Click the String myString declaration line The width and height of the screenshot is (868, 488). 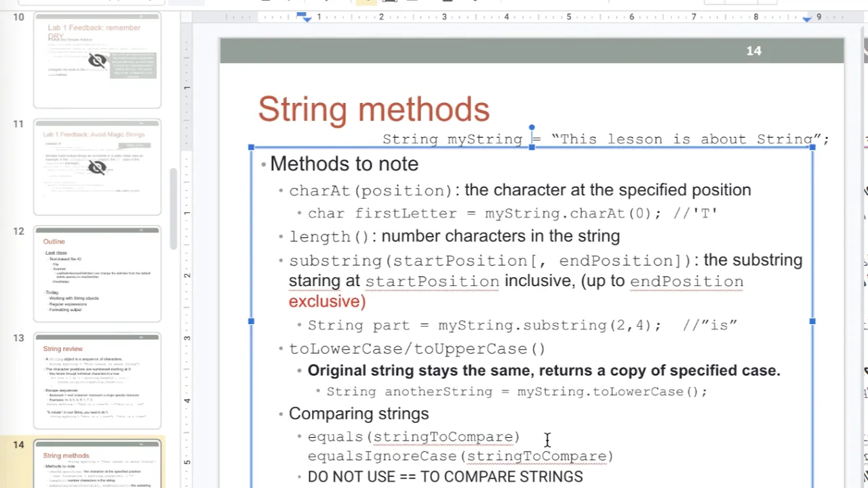click(x=606, y=139)
